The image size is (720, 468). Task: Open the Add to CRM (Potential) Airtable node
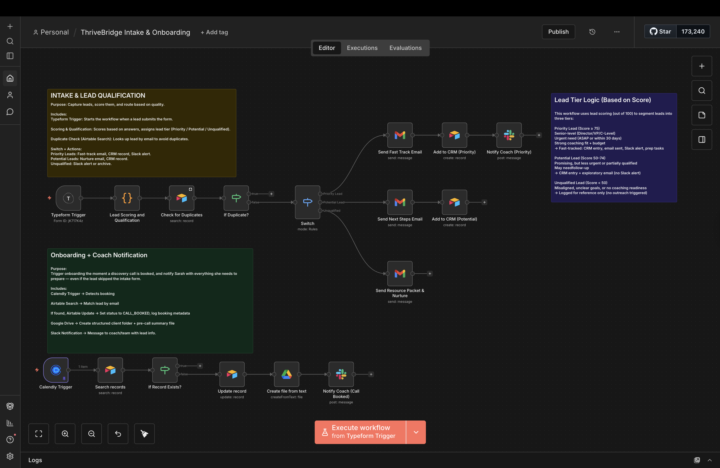click(454, 202)
